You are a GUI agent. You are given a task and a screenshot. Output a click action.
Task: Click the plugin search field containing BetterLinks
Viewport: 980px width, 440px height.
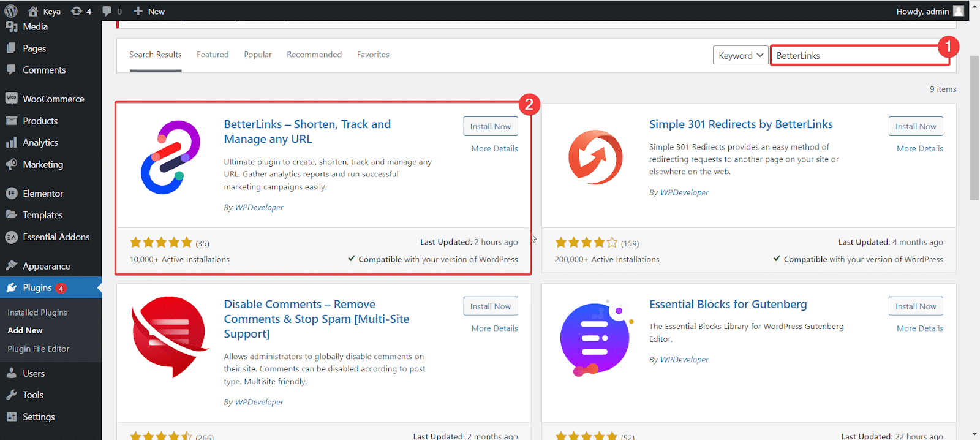coord(858,55)
